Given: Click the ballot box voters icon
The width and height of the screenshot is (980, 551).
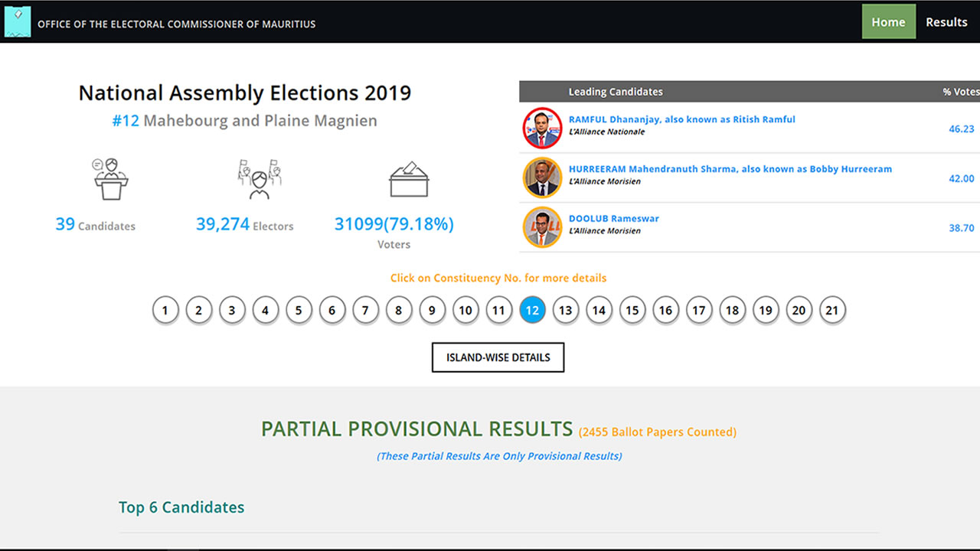Looking at the screenshot, I should [409, 178].
